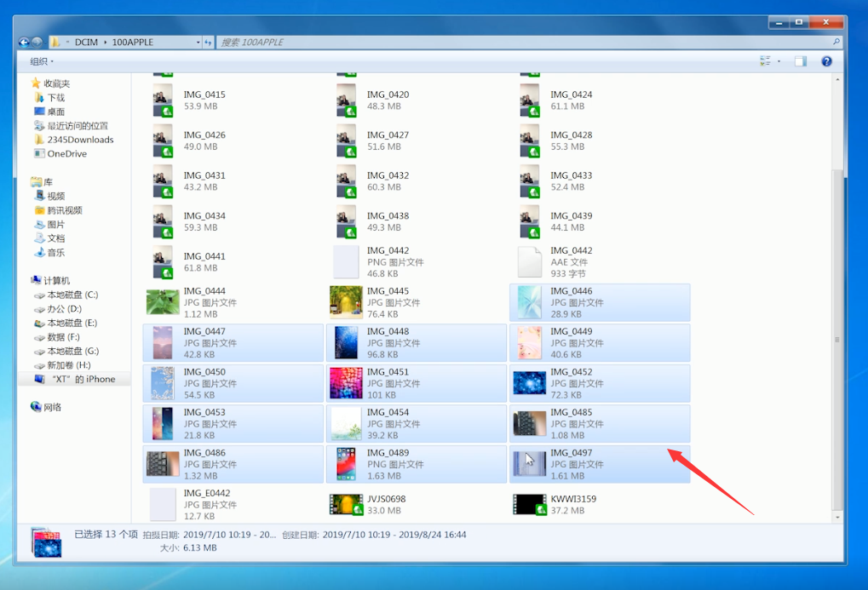
Task: Select file IMG_E0442 JPG
Action: [233, 504]
